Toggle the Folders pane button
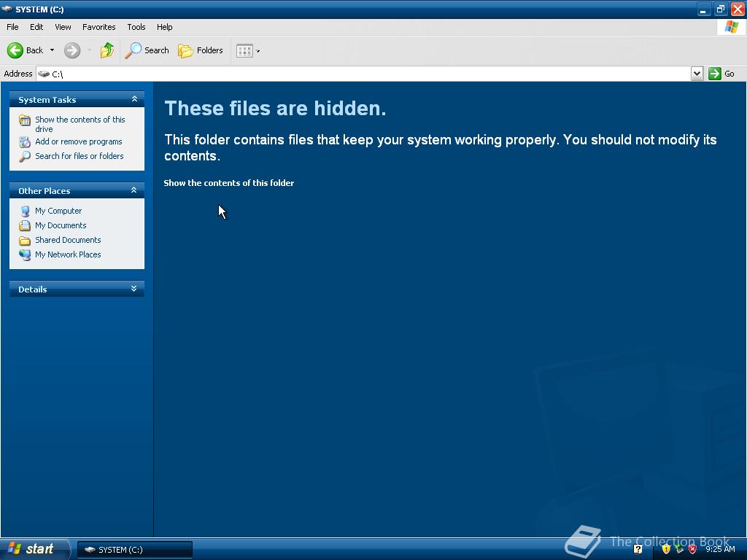Screen dimensions: 747x560 click(x=200, y=50)
